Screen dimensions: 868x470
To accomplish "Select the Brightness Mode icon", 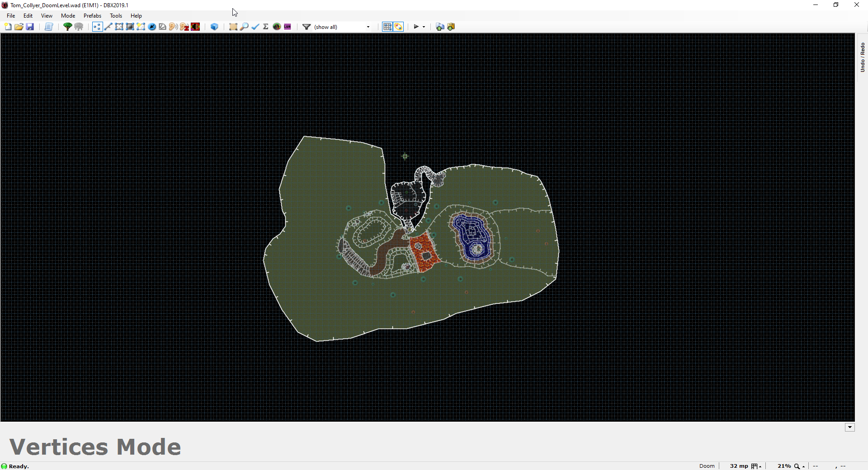I will point(130,27).
